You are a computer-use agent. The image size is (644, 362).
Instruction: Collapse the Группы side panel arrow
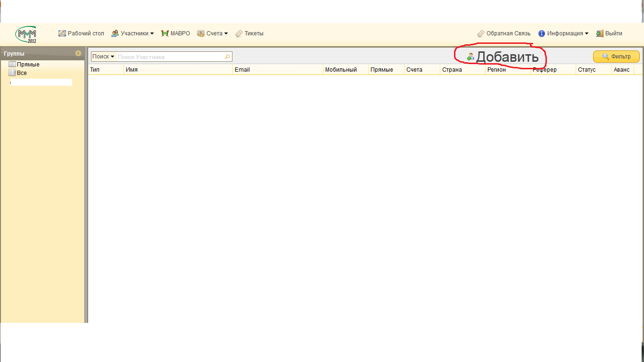pos(78,53)
